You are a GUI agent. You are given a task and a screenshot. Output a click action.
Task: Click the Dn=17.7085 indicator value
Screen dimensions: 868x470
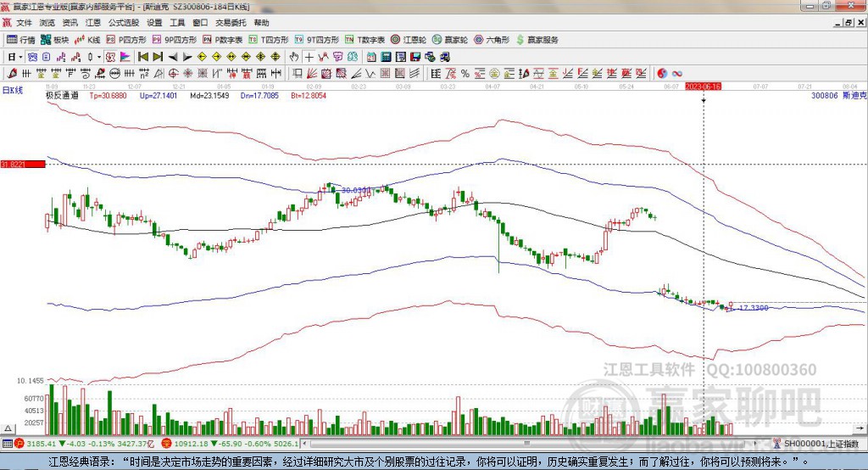coord(259,95)
